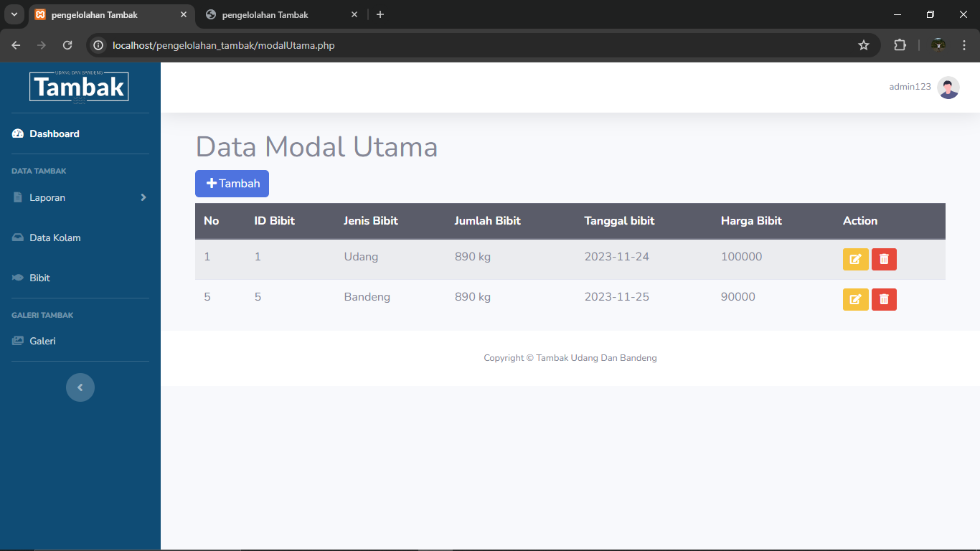Click the Tanggal bibit column header

coord(620,221)
